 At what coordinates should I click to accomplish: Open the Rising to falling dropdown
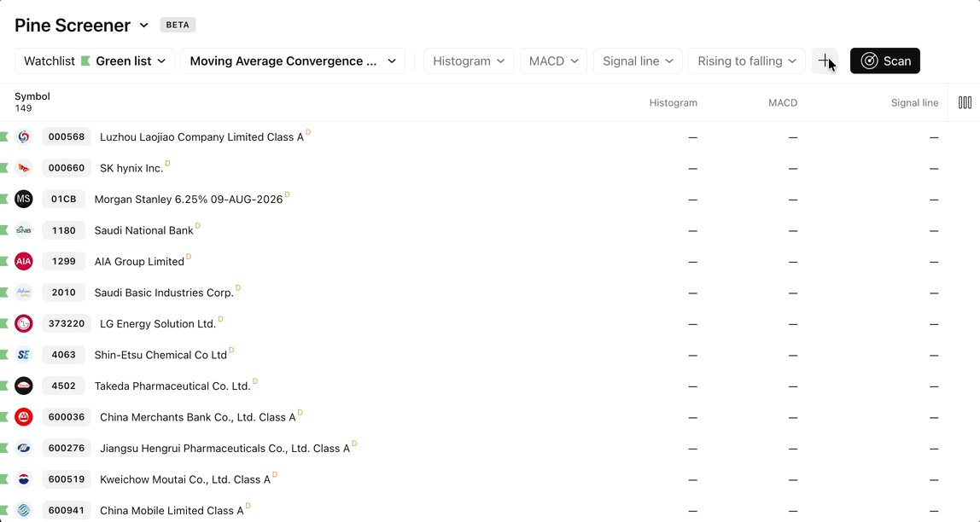(x=747, y=61)
